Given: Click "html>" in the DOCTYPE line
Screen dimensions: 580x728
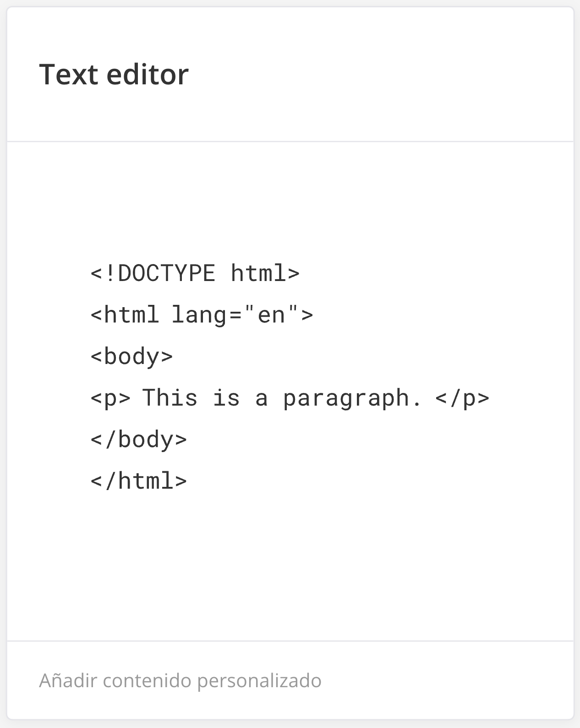Looking at the screenshot, I should 265,273.
